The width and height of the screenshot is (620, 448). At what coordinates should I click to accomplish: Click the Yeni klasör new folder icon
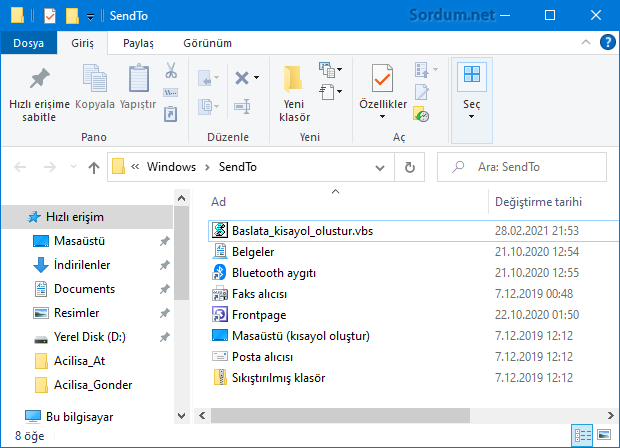coord(293,79)
